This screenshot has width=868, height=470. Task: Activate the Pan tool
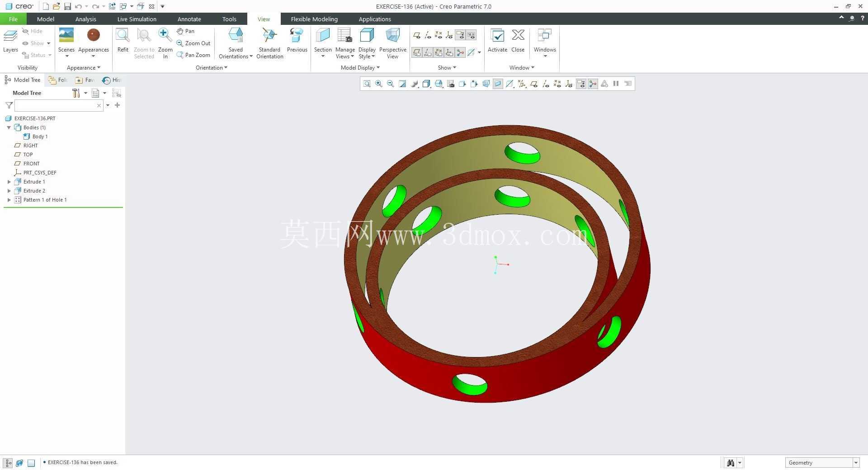185,31
